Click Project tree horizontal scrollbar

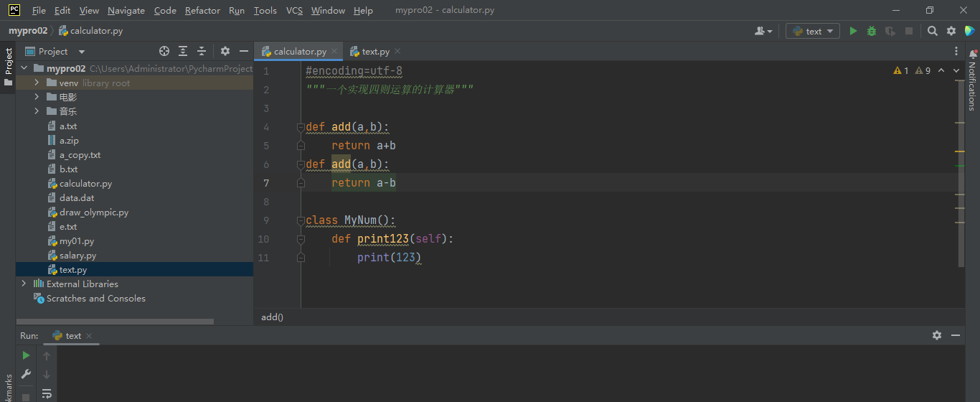point(115,322)
